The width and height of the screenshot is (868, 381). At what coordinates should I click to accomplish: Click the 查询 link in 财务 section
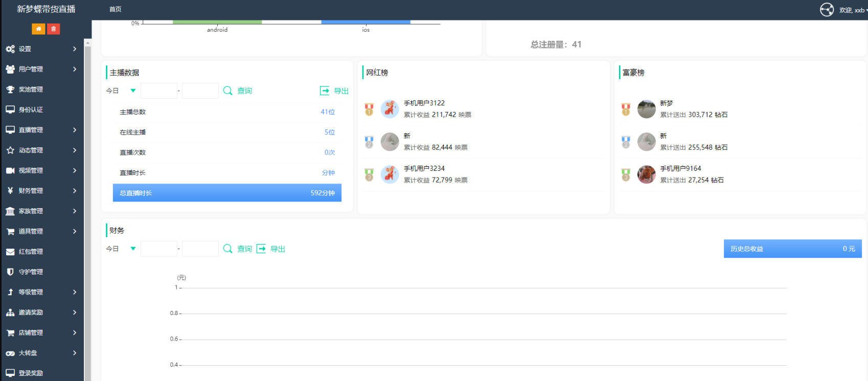click(244, 249)
